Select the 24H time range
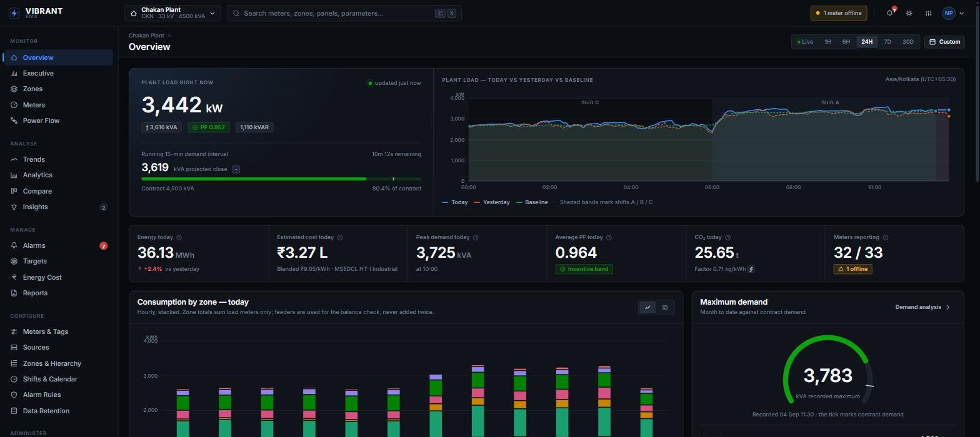The width and height of the screenshot is (980, 437). pyautogui.click(x=867, y=42)
